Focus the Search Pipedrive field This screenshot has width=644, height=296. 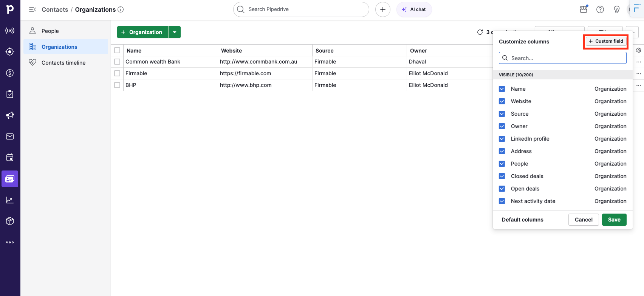301,9
